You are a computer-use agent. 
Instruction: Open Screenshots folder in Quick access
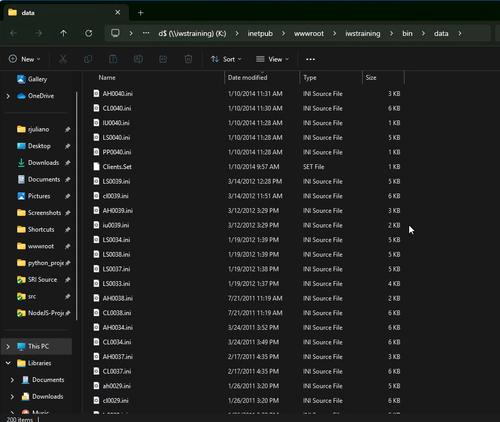(44, 213)
